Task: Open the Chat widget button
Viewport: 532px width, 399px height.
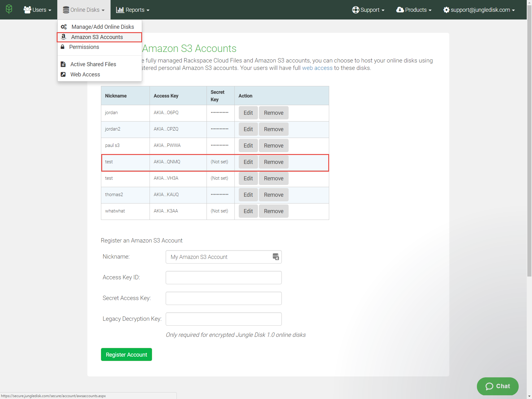Action: point(498,386)
